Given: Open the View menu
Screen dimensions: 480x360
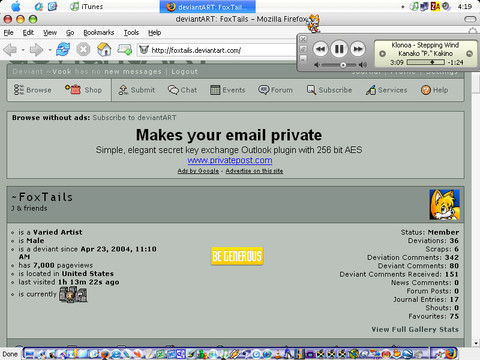Looking at the screenshot, I should point(50,32).
